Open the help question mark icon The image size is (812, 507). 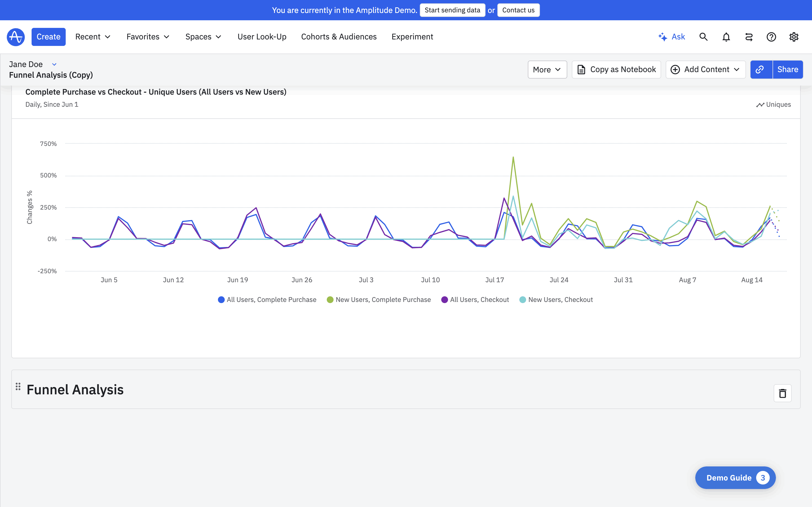[x=771, y=37]
